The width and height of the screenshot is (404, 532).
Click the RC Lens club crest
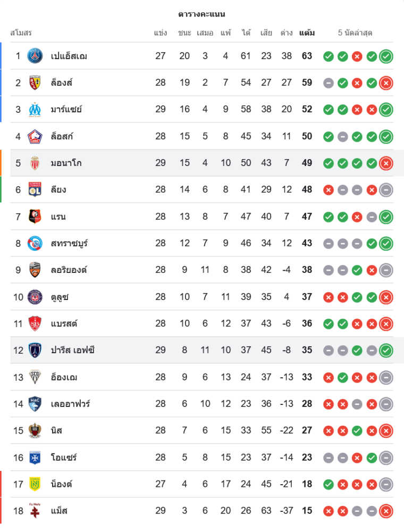tap(35, 82)
